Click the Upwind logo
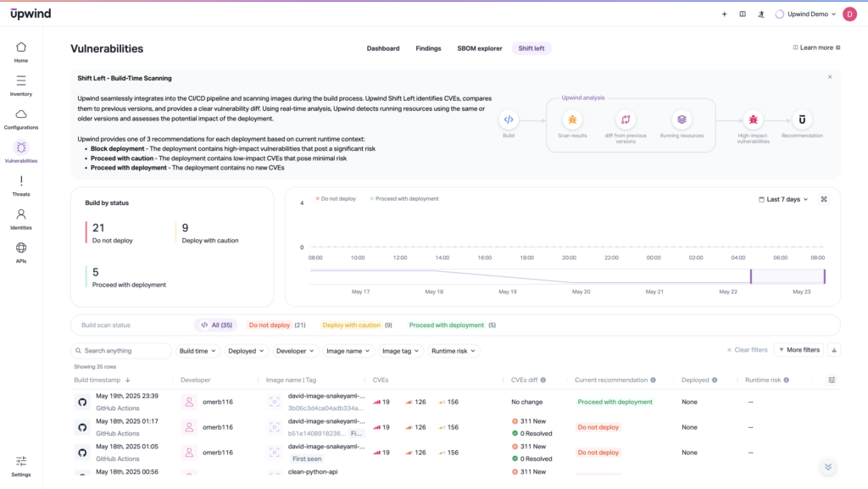The height and width of the screenshot is (489, 868). [x=31, y=14]
